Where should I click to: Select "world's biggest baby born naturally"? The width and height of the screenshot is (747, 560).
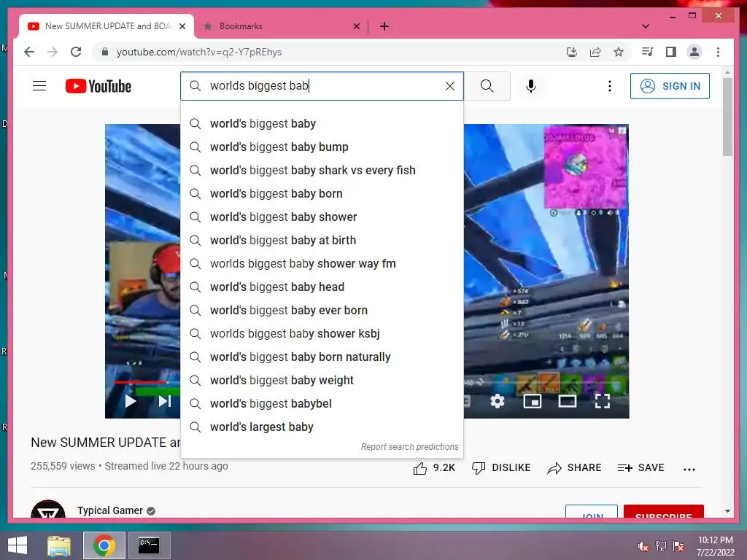[322, 357]
